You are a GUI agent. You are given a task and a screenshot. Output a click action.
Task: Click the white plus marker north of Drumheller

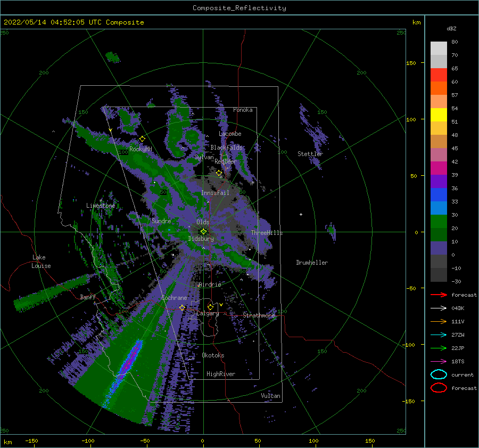click(x=301, y=214)
